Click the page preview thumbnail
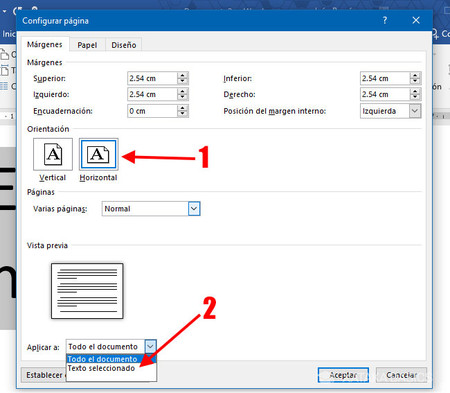This screenshot has width=450, height=393. coord(87,291)
